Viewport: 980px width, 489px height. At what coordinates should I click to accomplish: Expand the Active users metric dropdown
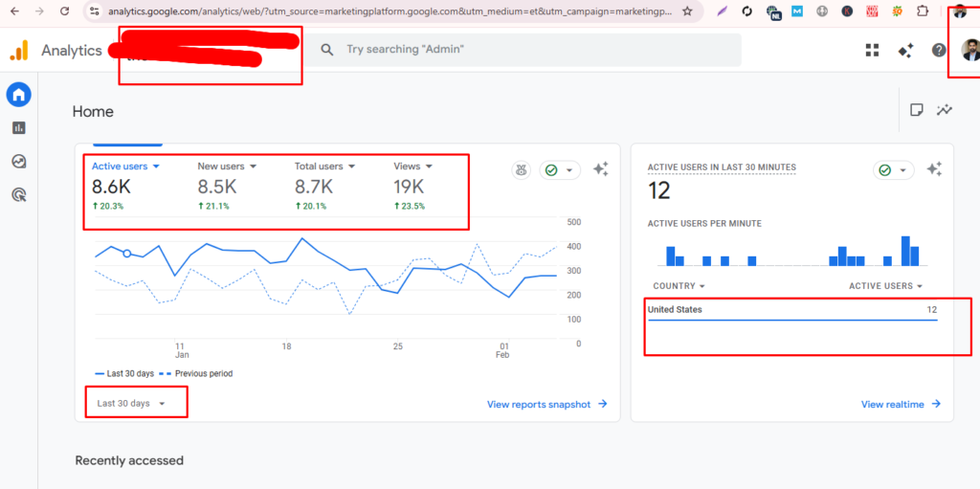pyautogui.click(x=126, y=167)
